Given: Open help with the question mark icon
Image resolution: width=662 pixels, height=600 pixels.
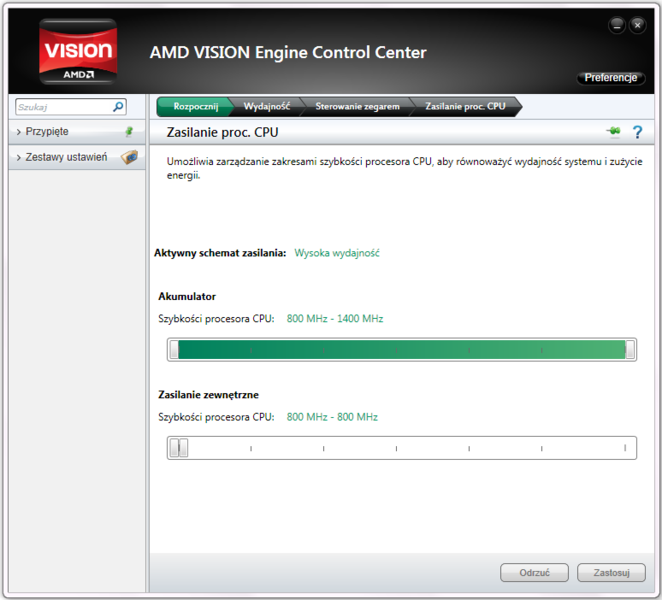Looking at the screenshot, I should point(638,132).
